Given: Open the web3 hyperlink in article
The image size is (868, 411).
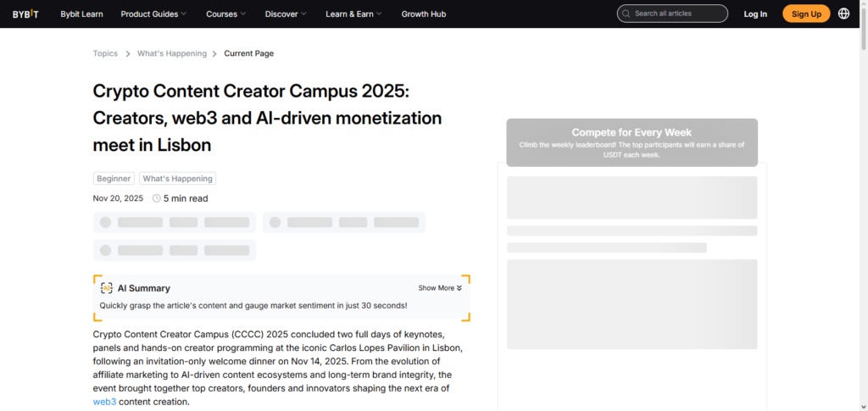Looking at the screenshot, I should (x=104, y=403).
